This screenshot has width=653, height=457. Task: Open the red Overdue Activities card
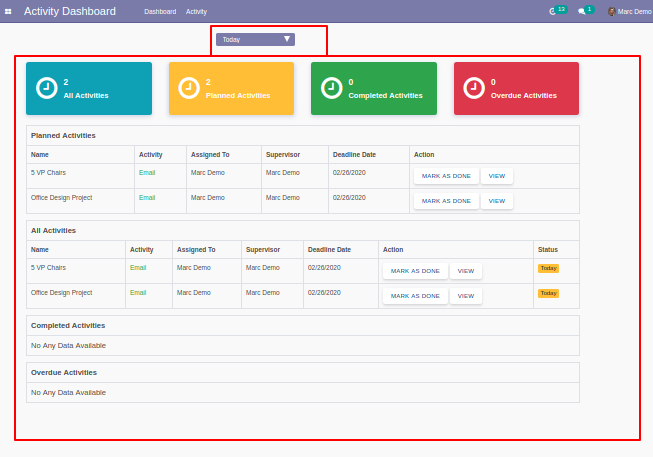click(x=516, y=88)
